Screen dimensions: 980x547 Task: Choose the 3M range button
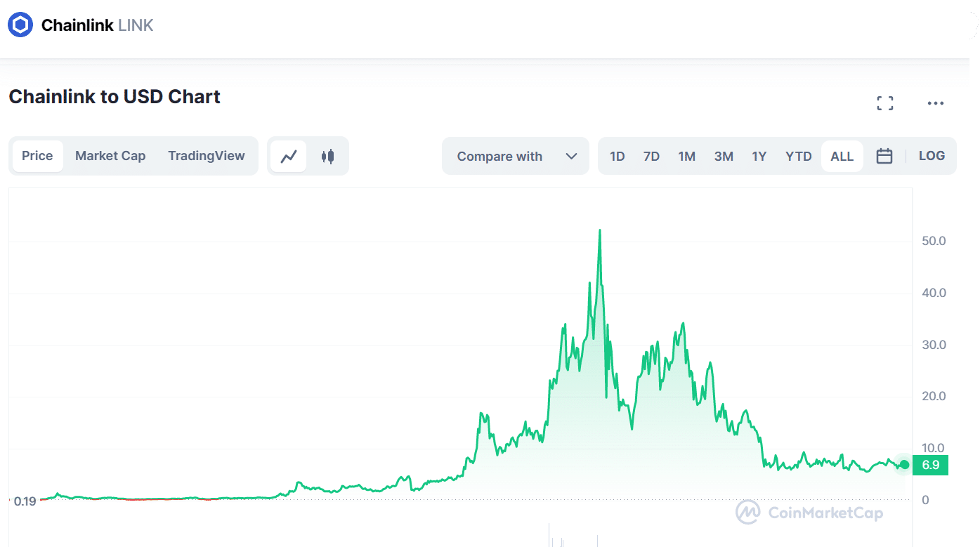coord(724,156)
